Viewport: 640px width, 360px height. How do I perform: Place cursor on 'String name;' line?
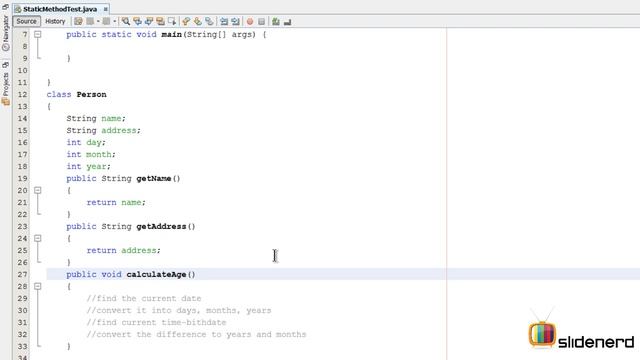coord(96,118)
